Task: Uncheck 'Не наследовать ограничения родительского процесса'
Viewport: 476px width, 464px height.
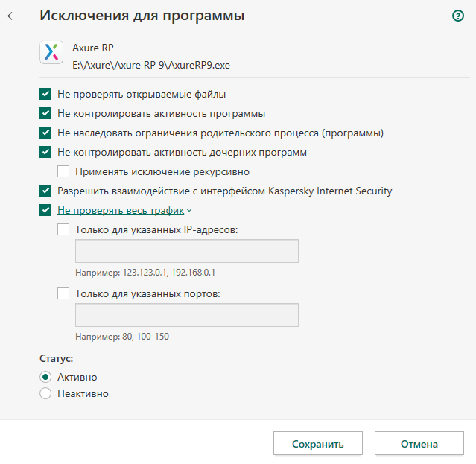Action: tap(45, 133)
